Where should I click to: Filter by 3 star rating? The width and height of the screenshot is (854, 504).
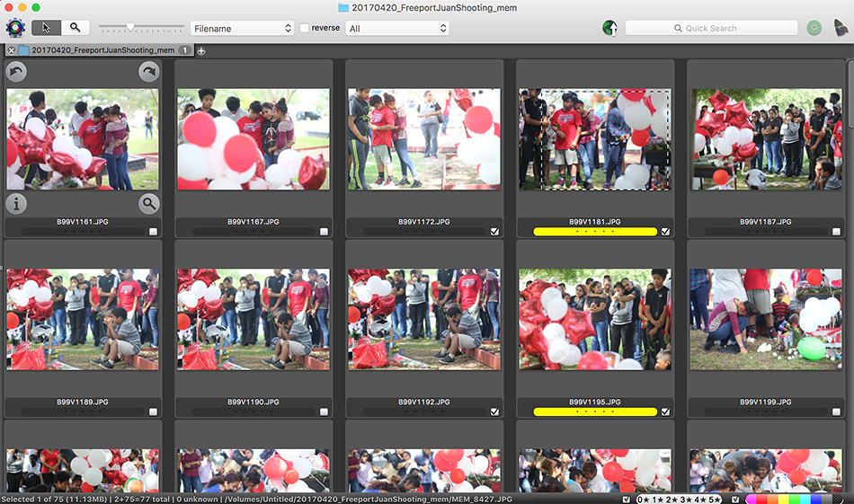point(685,500)
